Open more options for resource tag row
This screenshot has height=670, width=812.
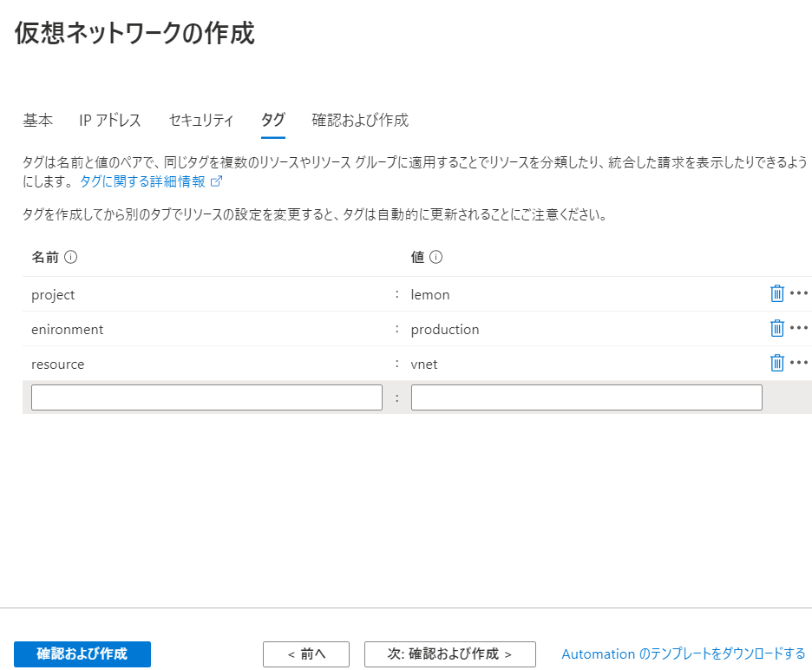[x=798, y=363]
